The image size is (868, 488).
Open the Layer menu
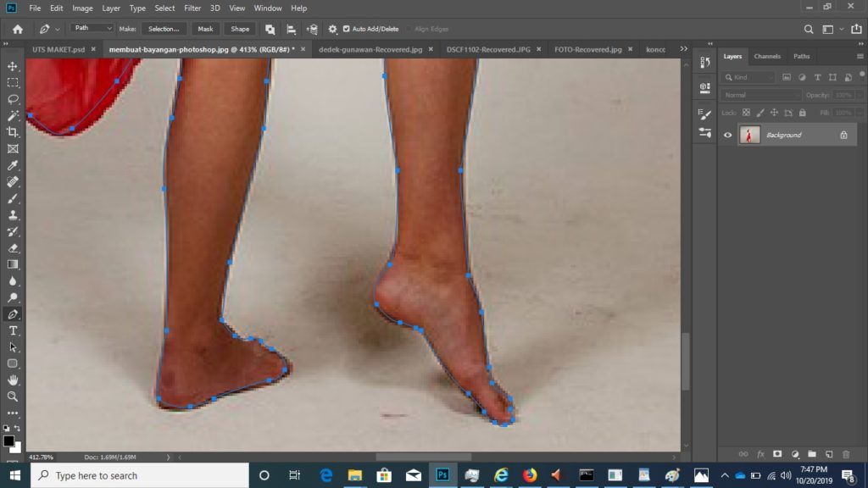tap(111, 8)
